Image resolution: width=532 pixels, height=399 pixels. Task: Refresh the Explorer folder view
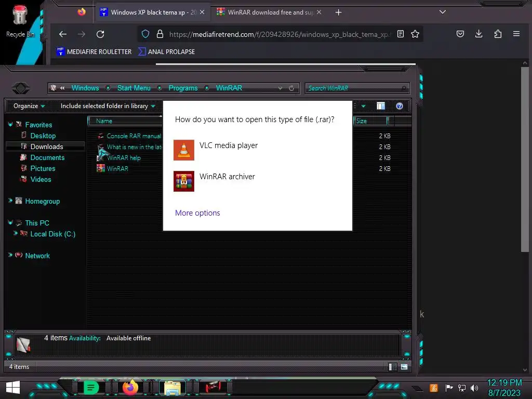[291, 88]
